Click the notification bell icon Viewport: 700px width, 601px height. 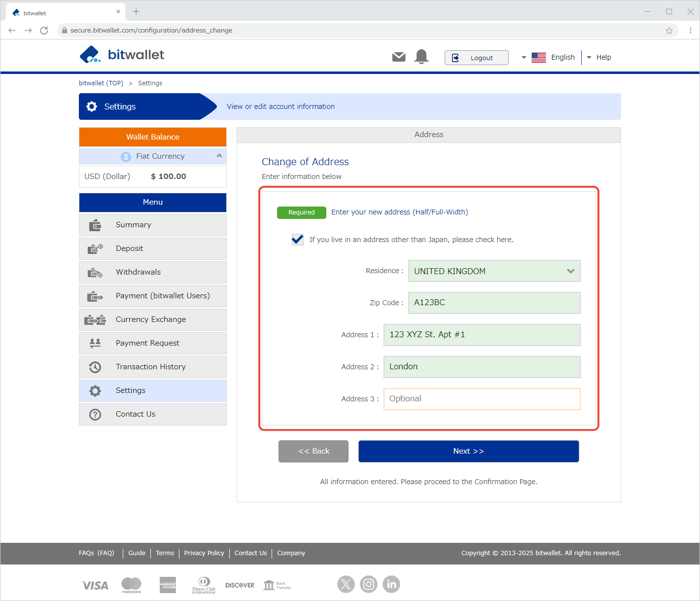421,57
